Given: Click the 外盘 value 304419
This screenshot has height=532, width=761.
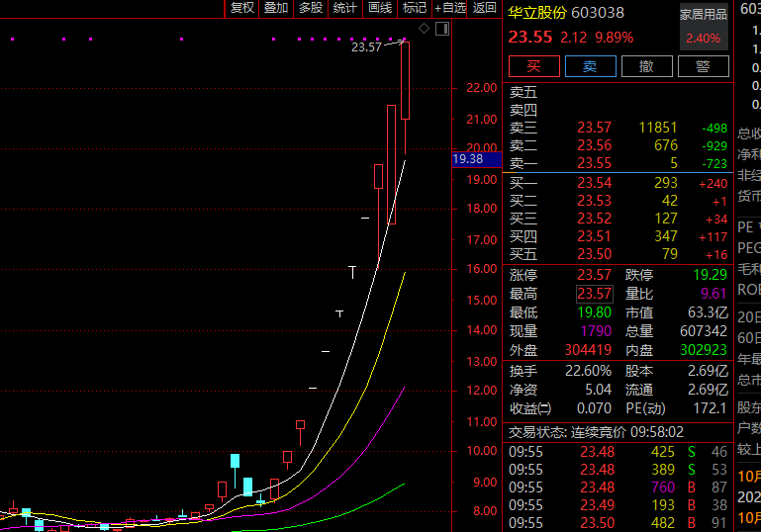Looking at the screenshot, I should click(x=588, y=350).
